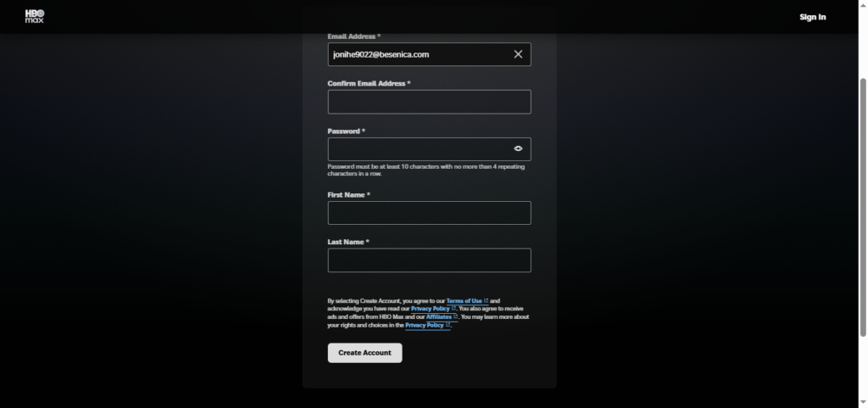Open the Terms of Use link

point(467,301)
